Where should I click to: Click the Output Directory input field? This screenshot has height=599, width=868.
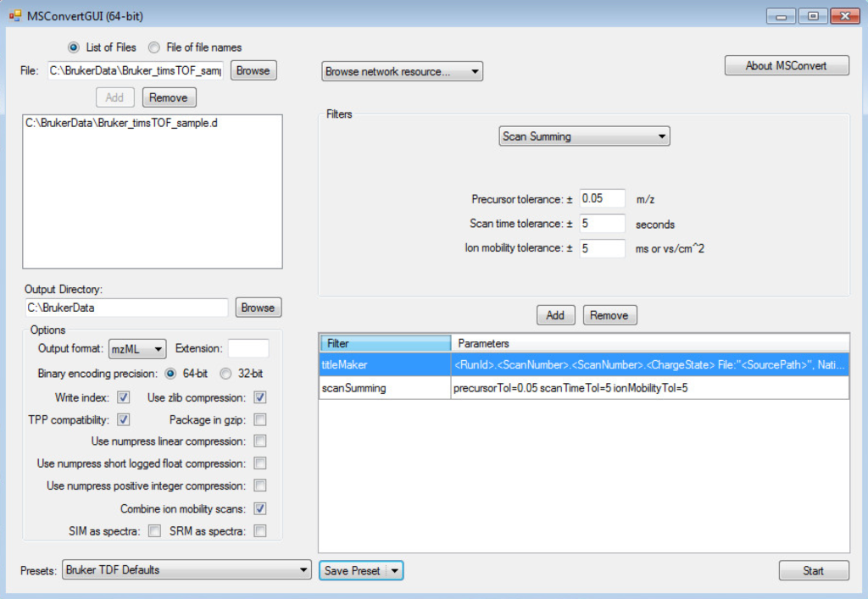tap(126, 308)
